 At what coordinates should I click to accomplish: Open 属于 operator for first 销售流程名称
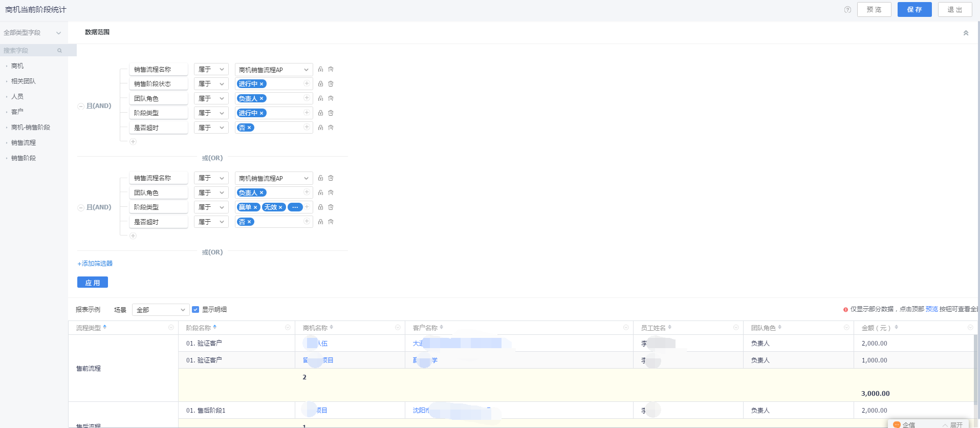211,69
